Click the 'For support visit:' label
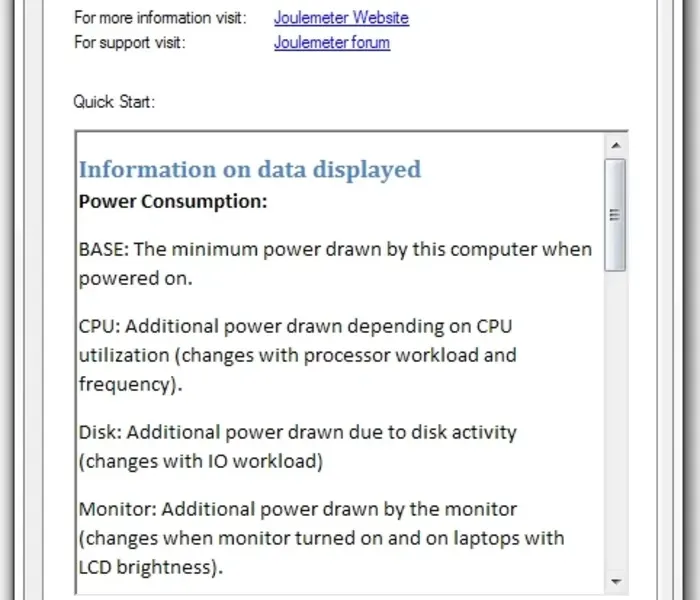The width and height of the screenshot is (700, 600). tap(129, 42)
